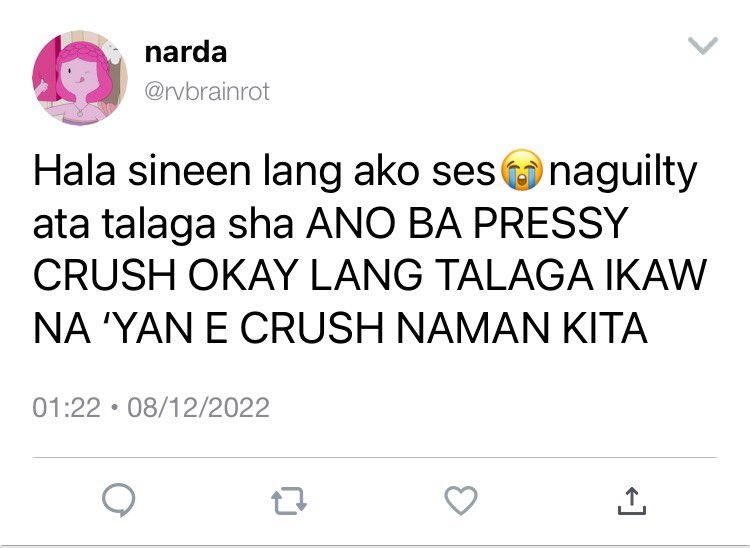Select the 08/12/2022 date
This screenshot has height=548, width=750.
[199, 407]
